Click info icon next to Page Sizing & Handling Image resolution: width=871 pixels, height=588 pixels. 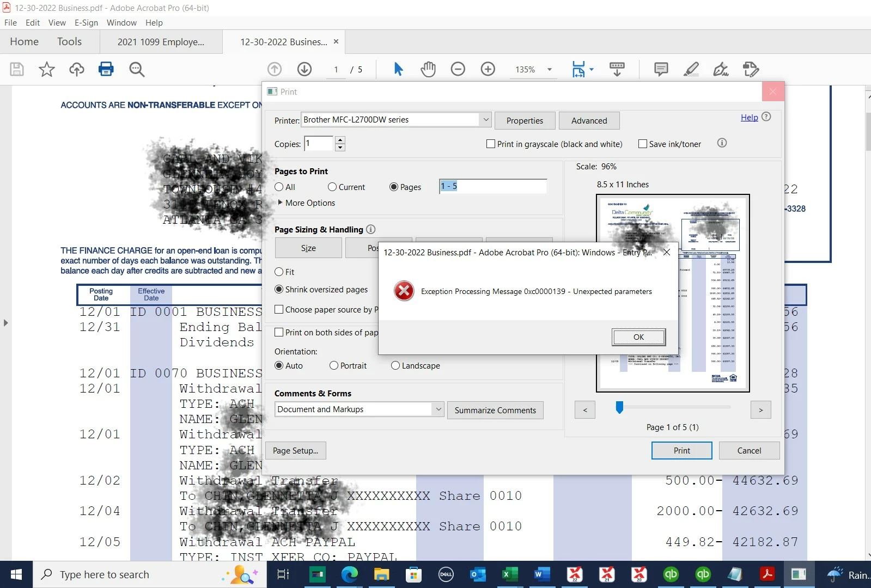tap(371, 229)
